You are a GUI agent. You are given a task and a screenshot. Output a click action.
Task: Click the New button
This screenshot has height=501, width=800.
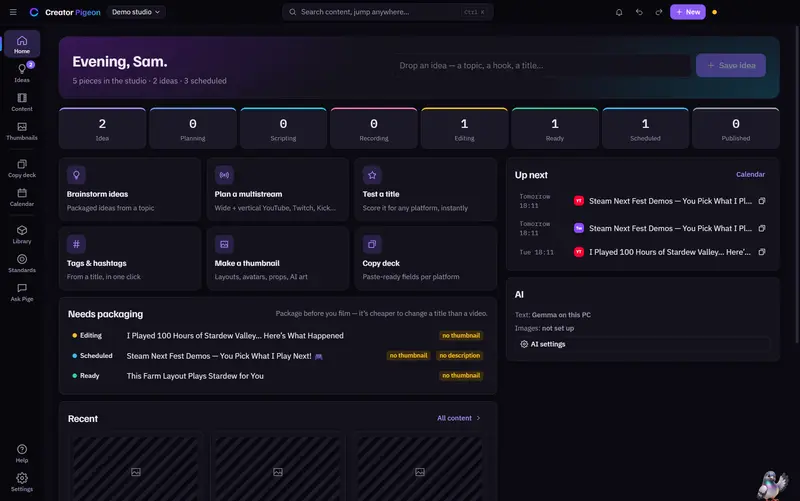point(688,12)
